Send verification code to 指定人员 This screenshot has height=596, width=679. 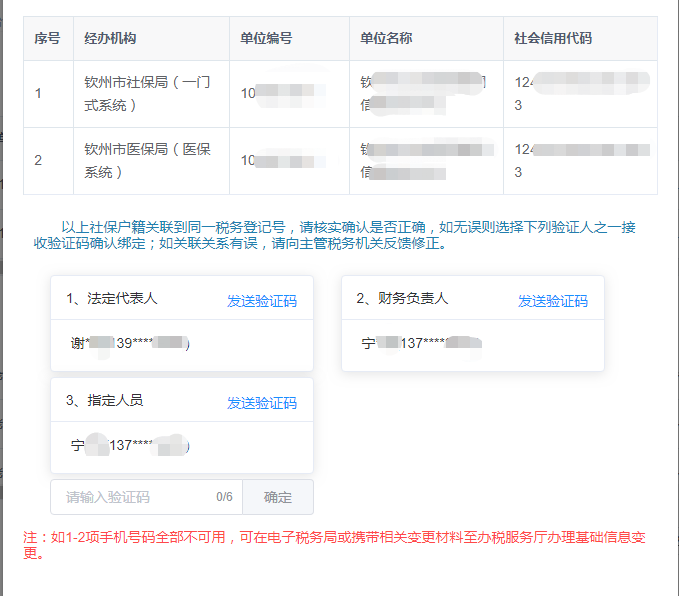pos(261,403)
